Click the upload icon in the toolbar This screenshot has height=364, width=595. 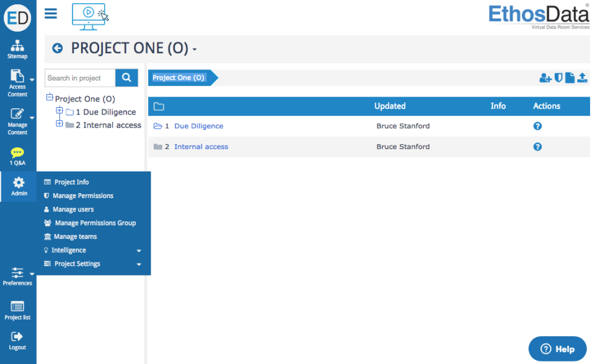point(582,78)
